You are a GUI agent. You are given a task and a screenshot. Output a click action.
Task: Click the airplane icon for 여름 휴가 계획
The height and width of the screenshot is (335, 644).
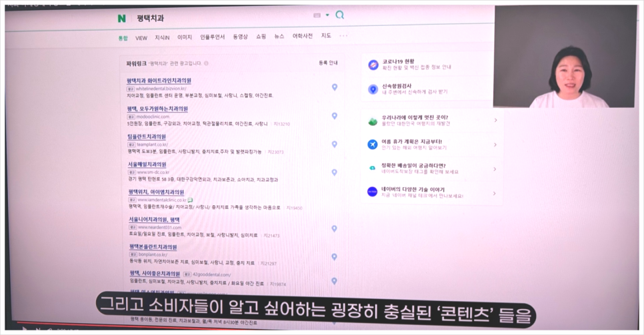pos(373,144)
